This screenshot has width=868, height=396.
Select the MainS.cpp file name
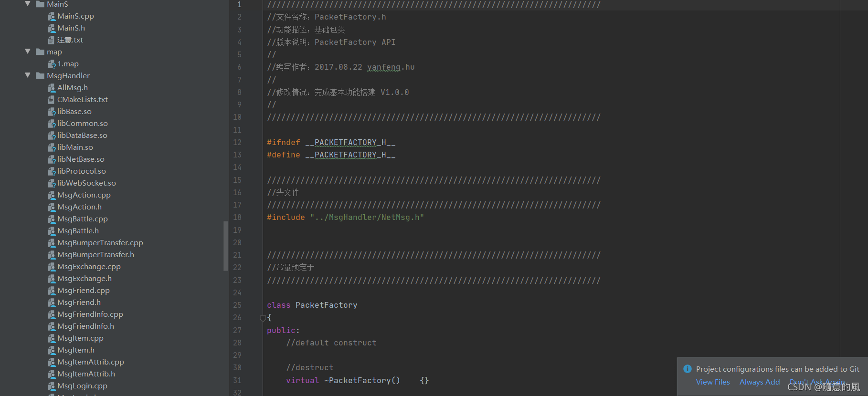(75, 16)
